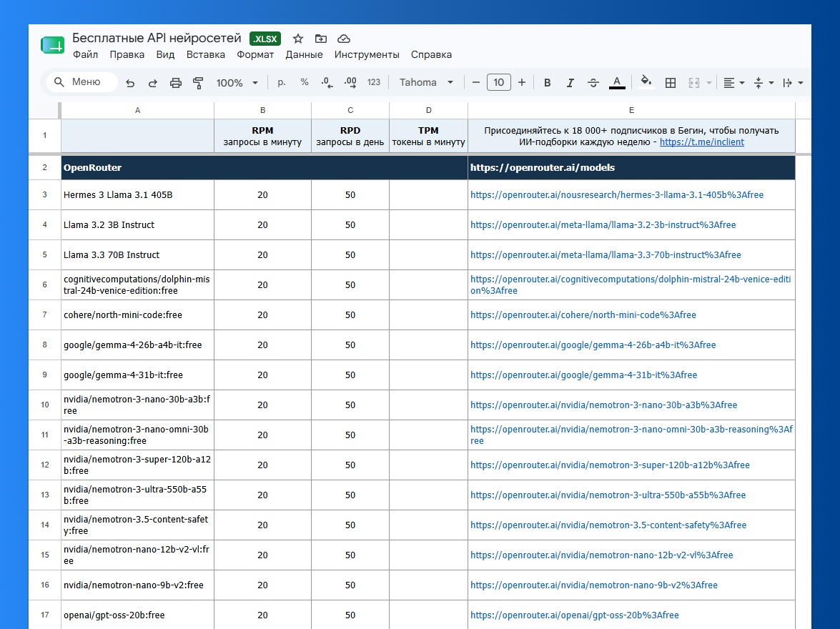This screenshot has height=629, width=840.
Task: Open the horizontal align dropdown arrow
Action: click(x=742, y=83)
